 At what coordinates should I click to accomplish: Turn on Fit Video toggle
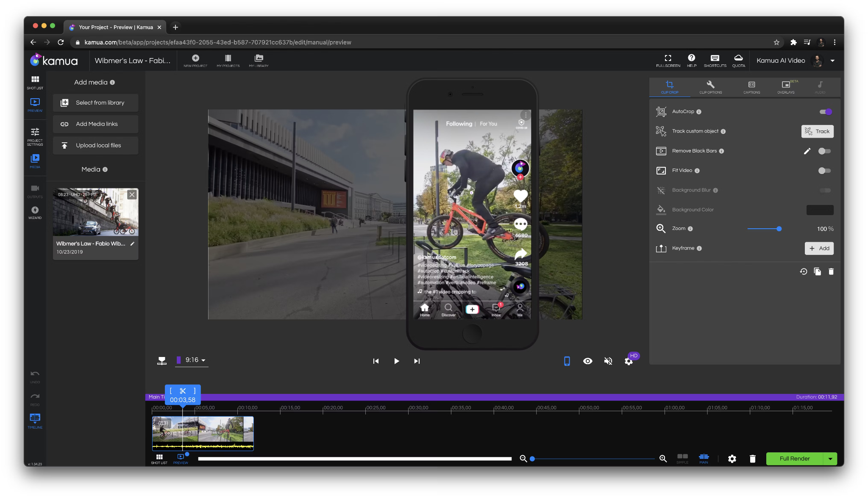[x=824, y=171]
